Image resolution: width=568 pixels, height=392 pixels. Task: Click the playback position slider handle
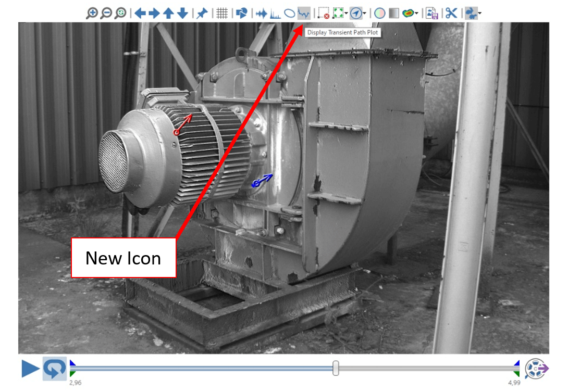point(336,368)
